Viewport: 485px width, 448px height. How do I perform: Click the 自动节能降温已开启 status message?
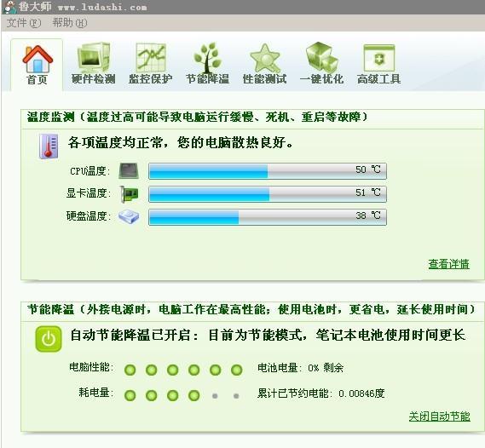point(268,336)
